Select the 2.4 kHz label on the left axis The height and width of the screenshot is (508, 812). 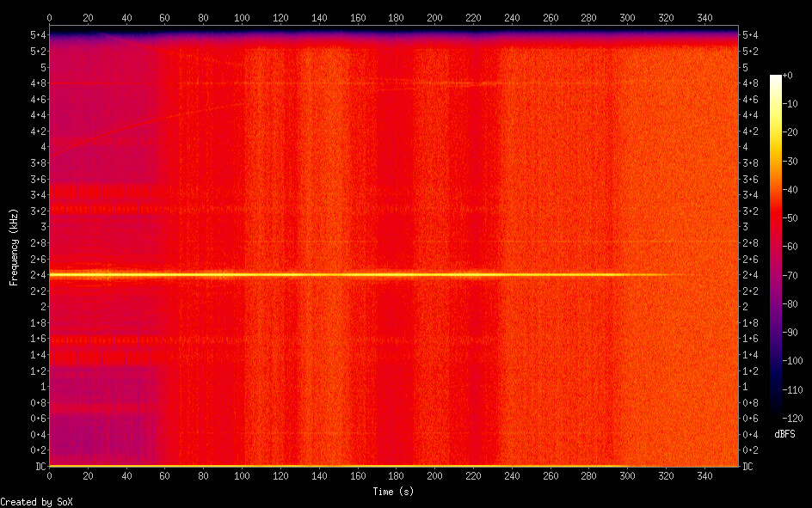click(x=37, y=275)
